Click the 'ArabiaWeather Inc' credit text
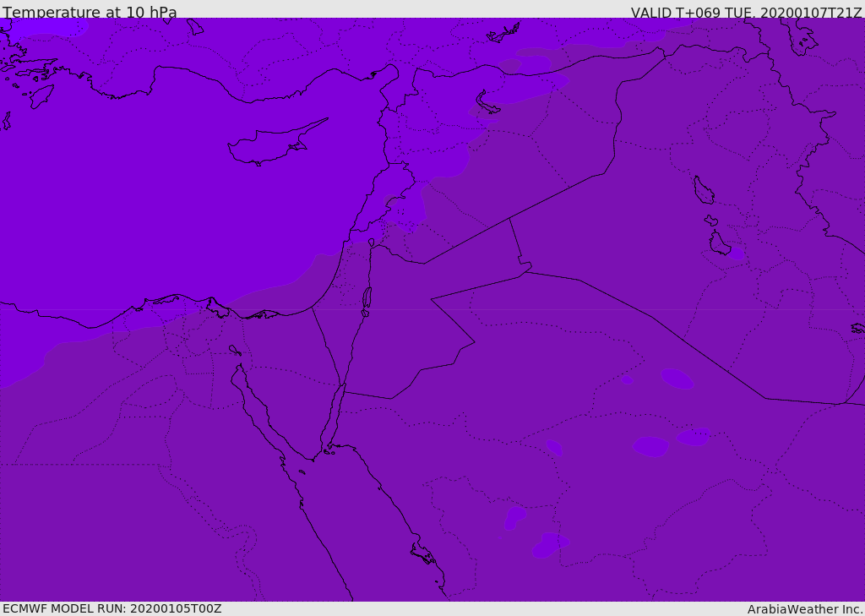The width and height of the screenshot is (865, 616). coord(804,609)
